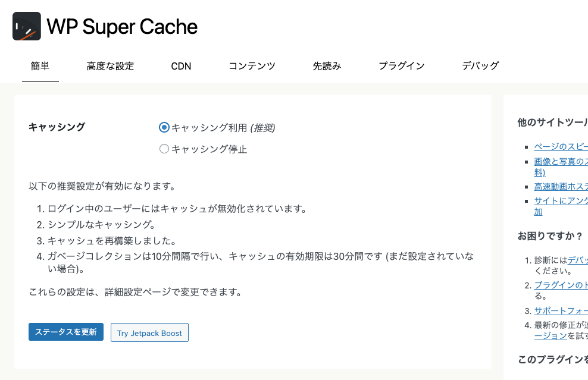The image size is (588, 380).
Task: Open the 高度な設定 tab
Action: (110, 66)
